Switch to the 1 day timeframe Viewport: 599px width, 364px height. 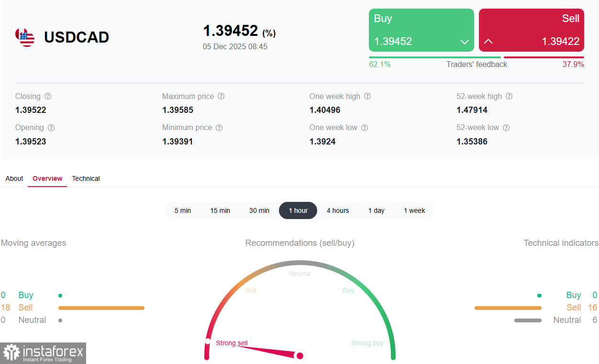coord(376,210)
